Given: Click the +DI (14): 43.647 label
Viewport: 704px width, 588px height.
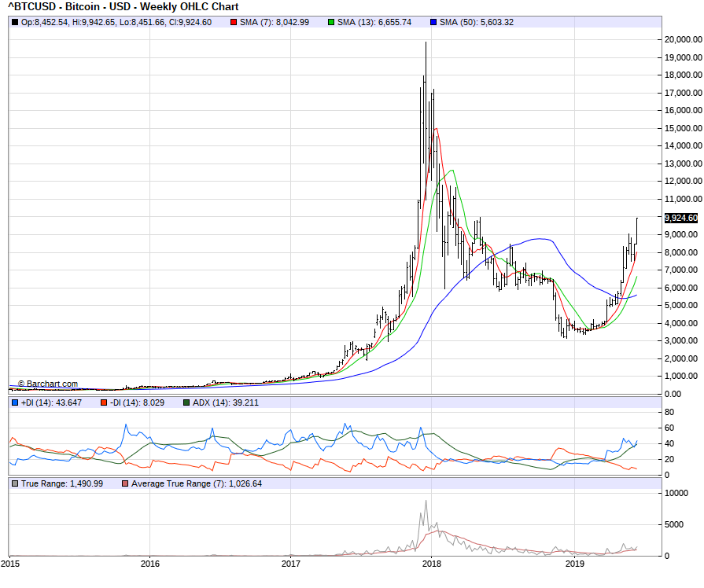Looking at the screenshot, I should [51, 402].
